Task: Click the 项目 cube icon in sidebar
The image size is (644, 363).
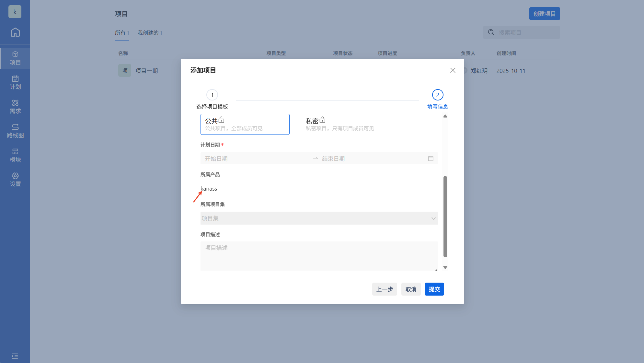Action: [15, 54]
